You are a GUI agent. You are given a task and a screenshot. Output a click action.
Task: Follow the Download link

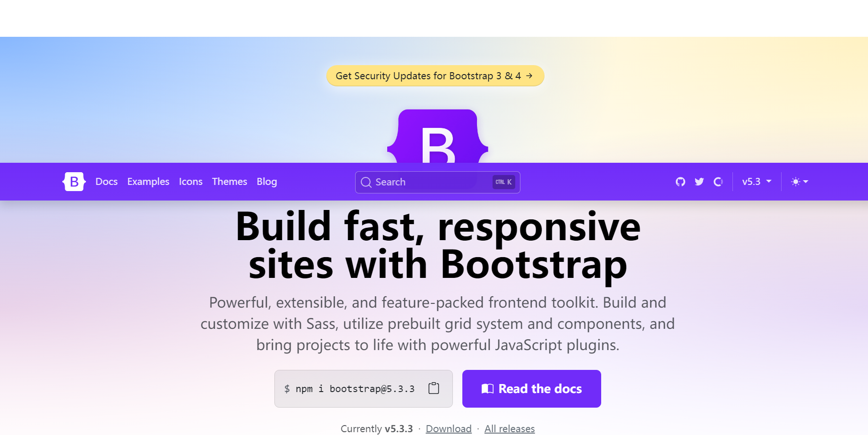[x=449, y=428]
